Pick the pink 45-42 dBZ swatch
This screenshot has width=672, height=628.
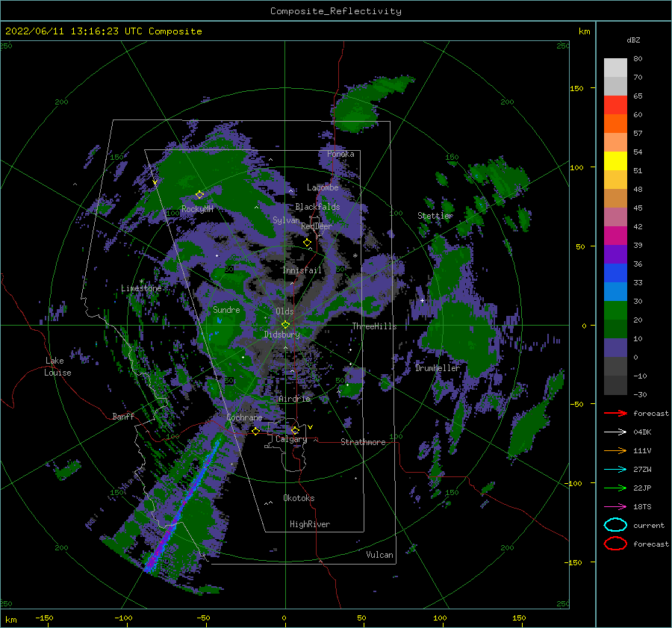click(x=615, y=217)
